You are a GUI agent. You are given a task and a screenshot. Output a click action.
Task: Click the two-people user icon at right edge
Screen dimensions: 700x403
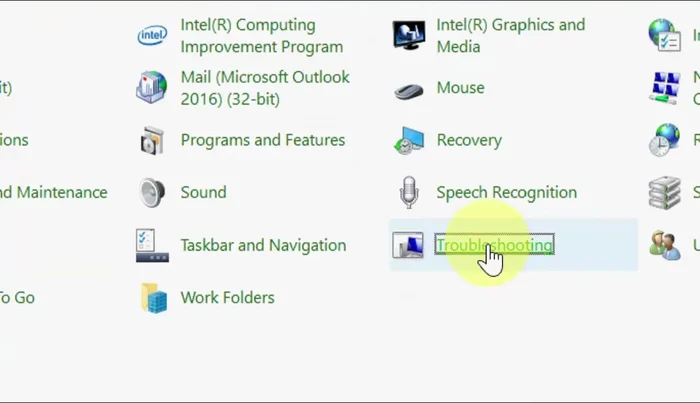[x=664, y=245]
